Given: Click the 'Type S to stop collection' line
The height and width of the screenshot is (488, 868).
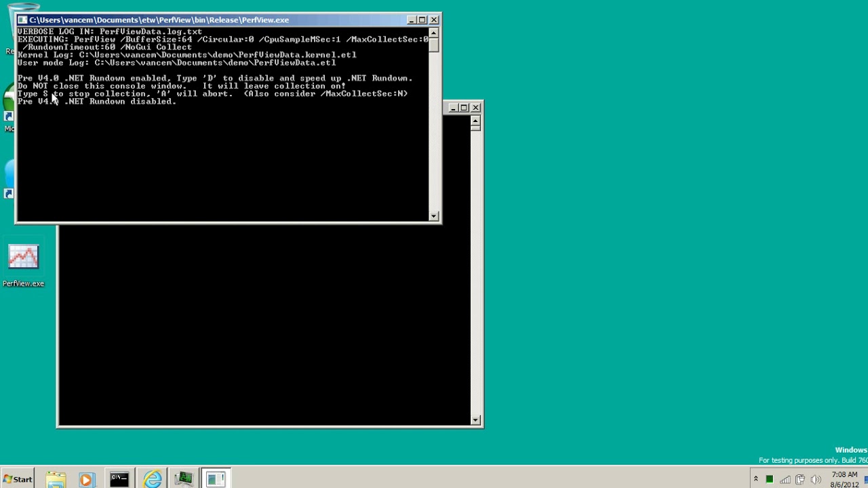Looking at the screenshot, I should pyautogui.click(x=213, y=94).
